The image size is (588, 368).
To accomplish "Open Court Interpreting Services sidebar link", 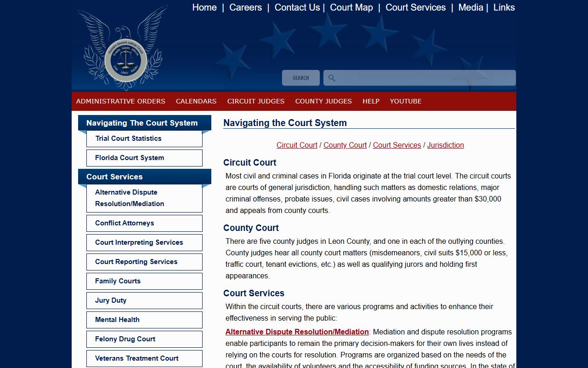I will (x=144, y=242).
